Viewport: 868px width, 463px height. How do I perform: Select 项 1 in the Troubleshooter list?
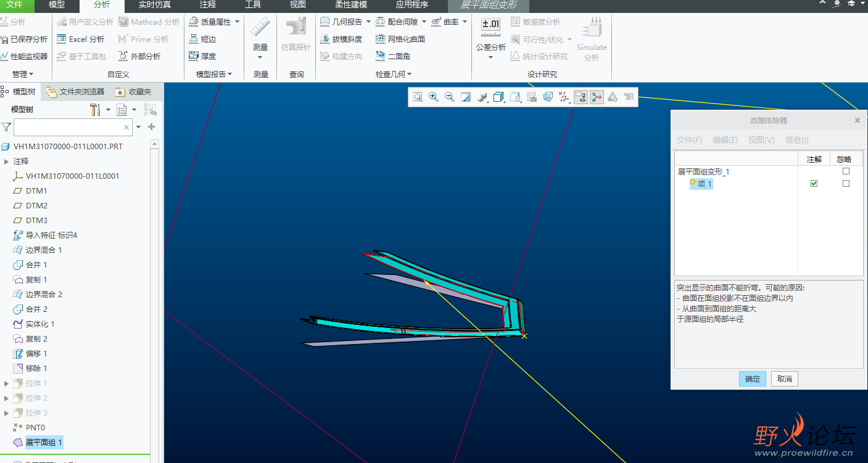(701, 184)
